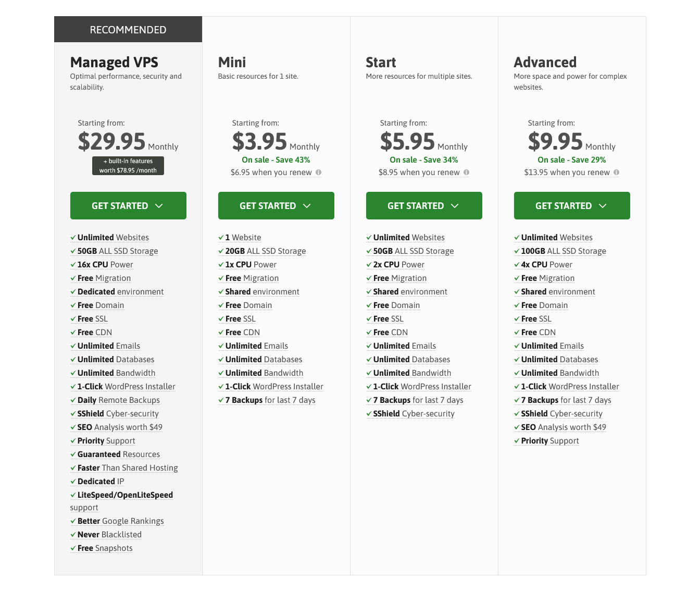Select the Recommended banner on Managed VPS

[128, 29]
